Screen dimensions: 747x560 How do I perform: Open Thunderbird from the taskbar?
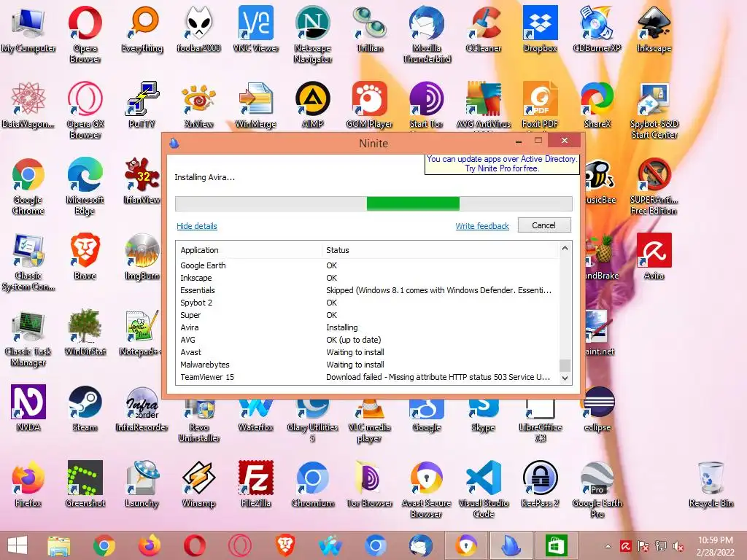click(x=421, y=545)
